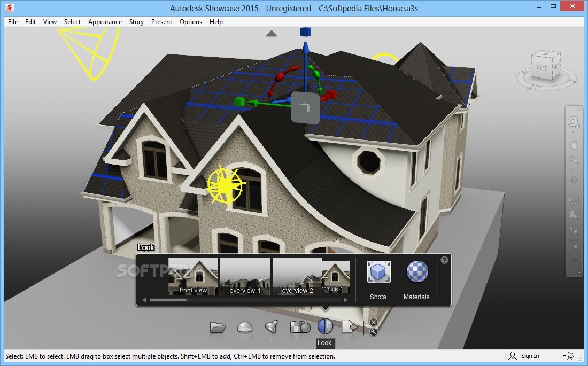
Task: Open the File menu
Action: (x=13, y=22)
